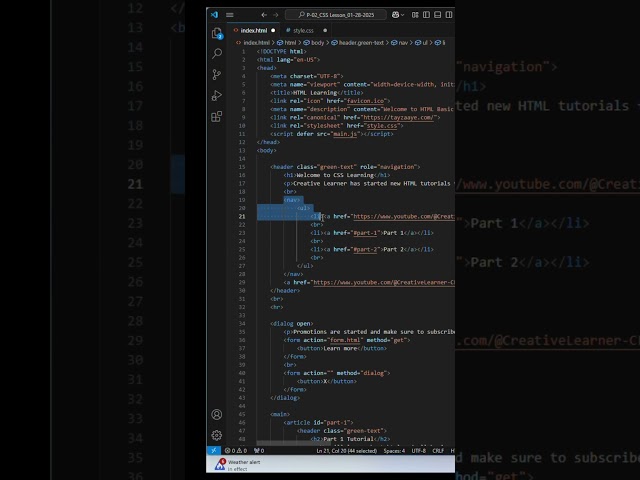Image resolution: width=640 pixels, height=480 pixels.
Task: Go forward with the navigation arrow
Action: pos(276,15)
